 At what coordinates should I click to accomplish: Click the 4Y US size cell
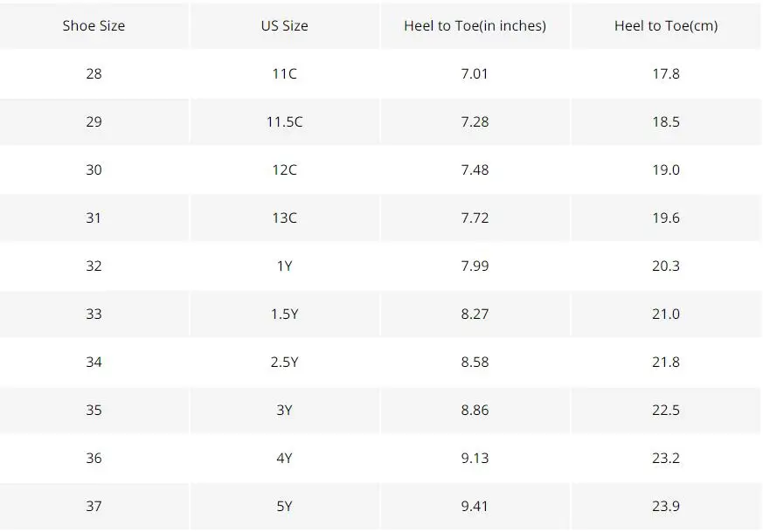point(285,458)
